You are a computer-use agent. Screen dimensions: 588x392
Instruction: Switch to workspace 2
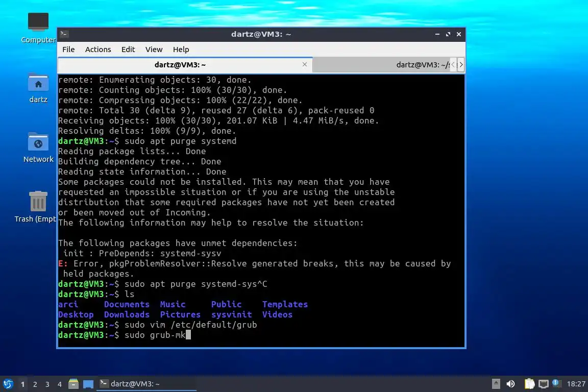click(35, 384)
